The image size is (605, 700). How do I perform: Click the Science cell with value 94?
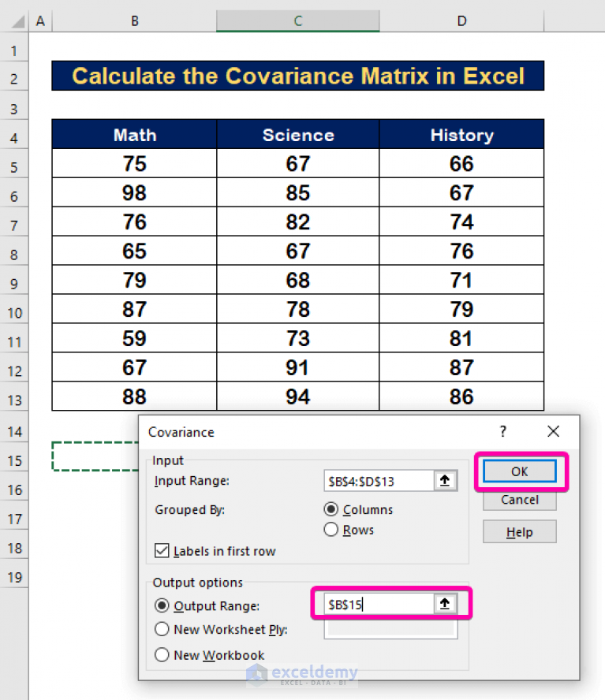(x=298, y=396)
